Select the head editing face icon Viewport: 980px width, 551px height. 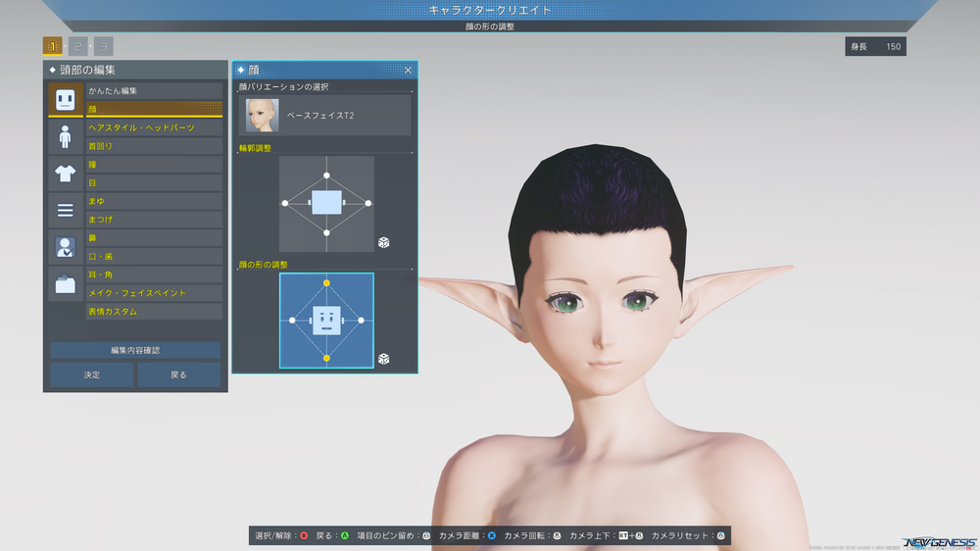pos(65,99)
